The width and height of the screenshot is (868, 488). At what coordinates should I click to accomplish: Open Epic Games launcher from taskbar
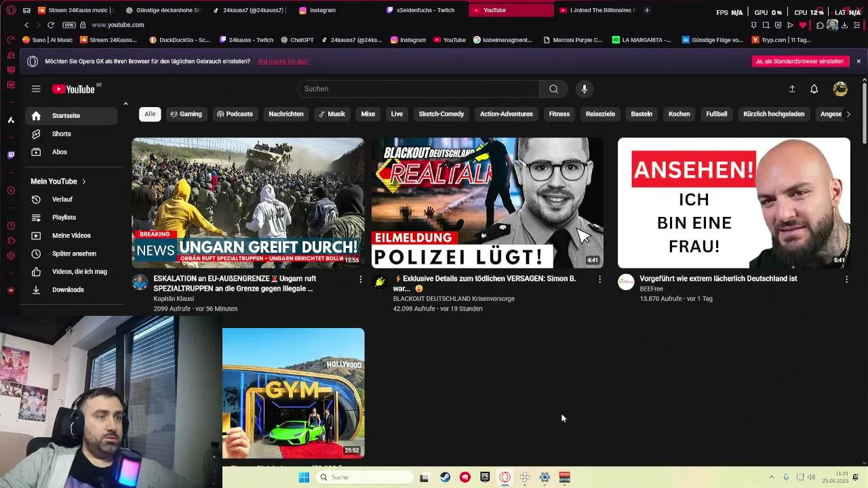[485, 477]
